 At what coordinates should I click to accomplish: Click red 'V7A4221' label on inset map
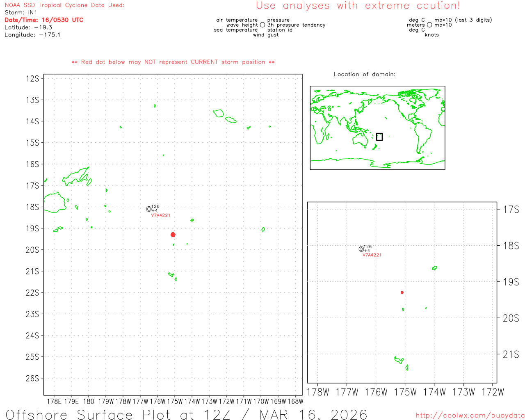click(x=372, y=255)
